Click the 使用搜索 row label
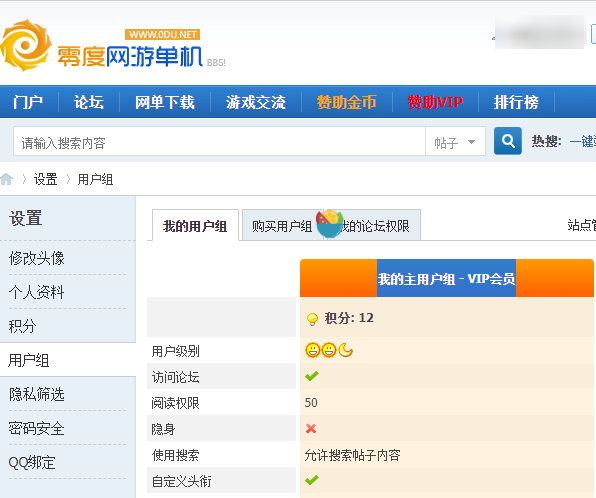The image size is (596, 498). tap(175, 455)
